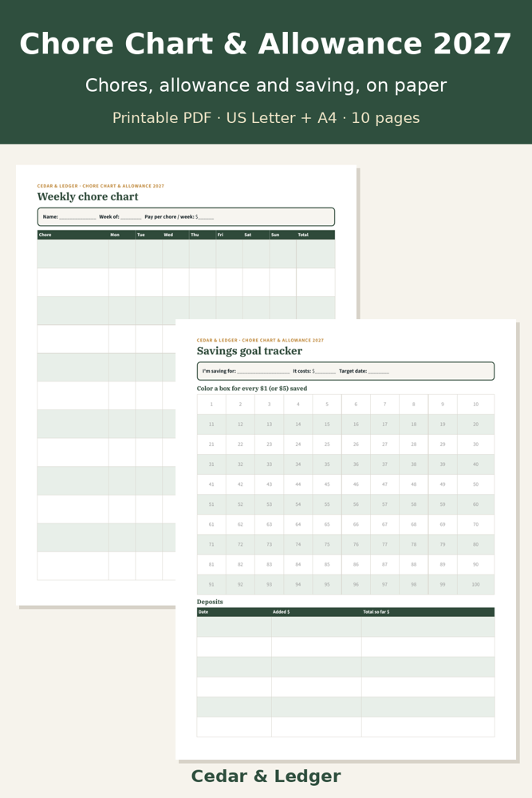Click the "Savings goal tracker" heading
This screenshot has height=798, width=532.
pyautogui.click(x=249, y=351)
